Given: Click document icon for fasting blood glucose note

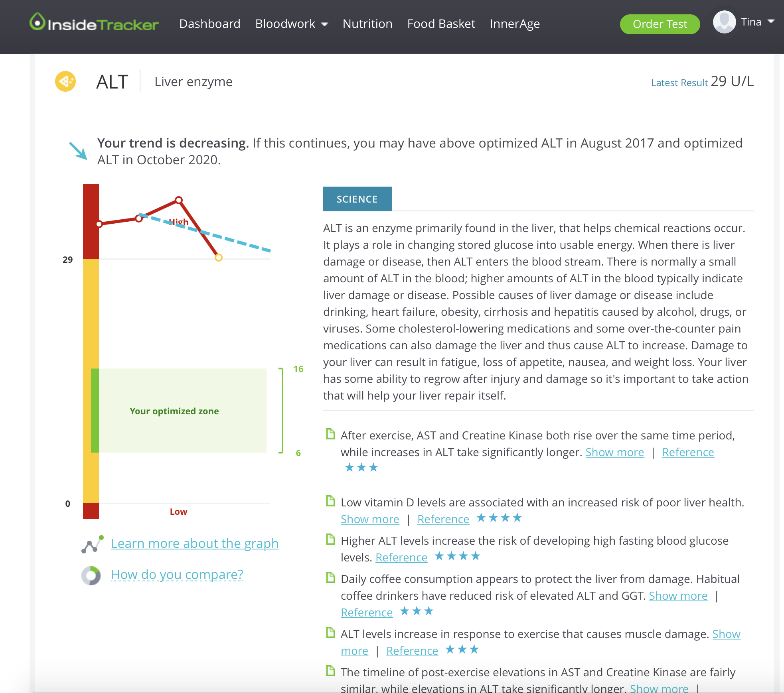Looking at the screenshot, I should pos(330,539).
